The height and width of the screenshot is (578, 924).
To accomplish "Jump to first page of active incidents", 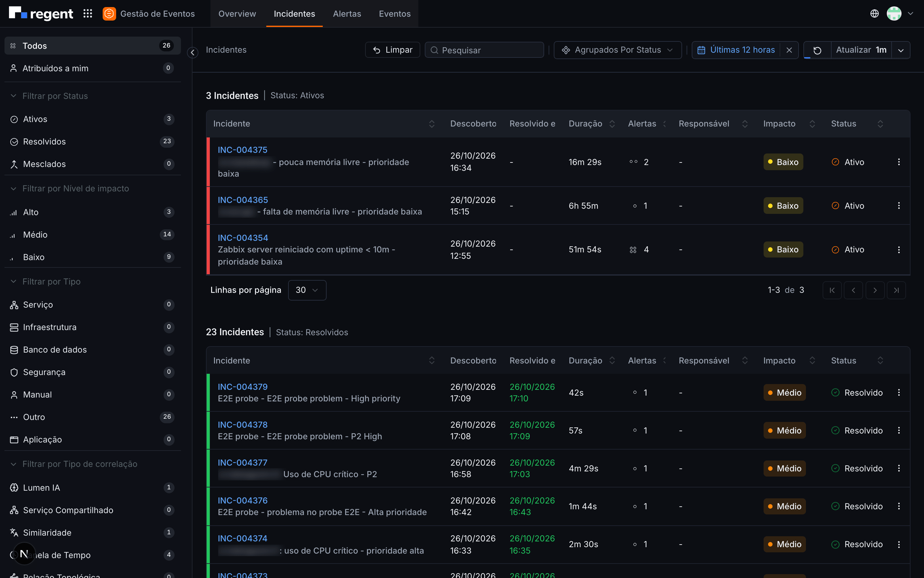I will click(832, 290).
